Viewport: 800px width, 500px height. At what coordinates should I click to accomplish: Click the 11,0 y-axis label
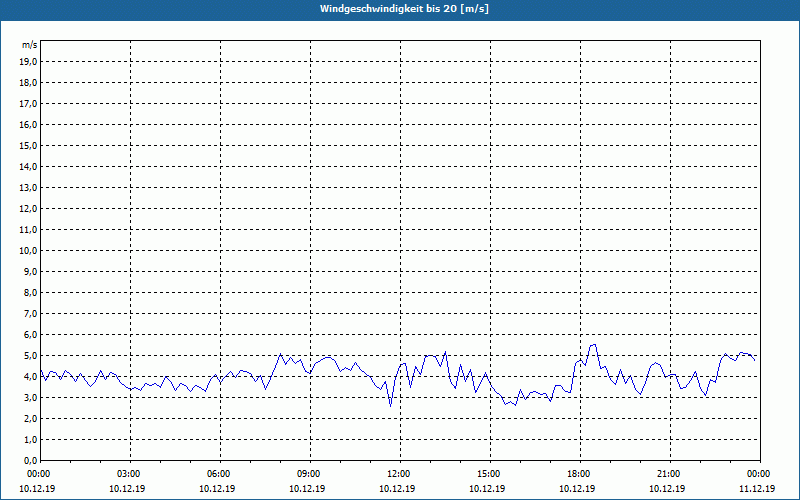pyautogui.click(x=28, y=230)
